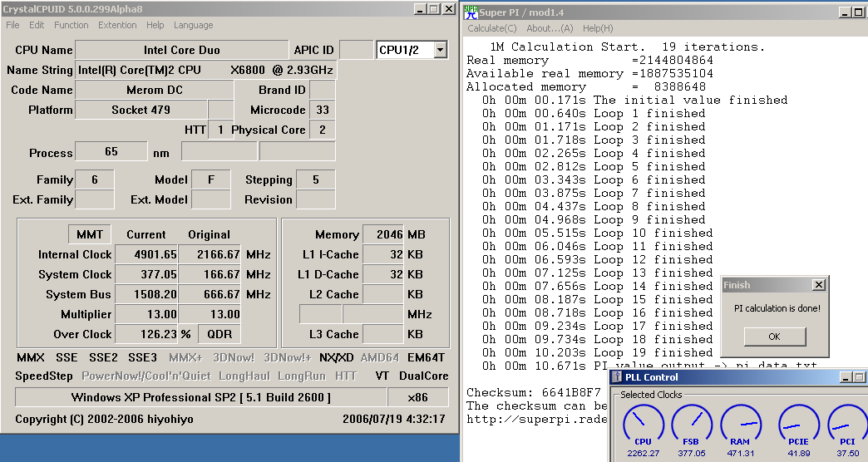Click the Selected Clocks group label
868x462 pixels.
(x=651, y=395)
